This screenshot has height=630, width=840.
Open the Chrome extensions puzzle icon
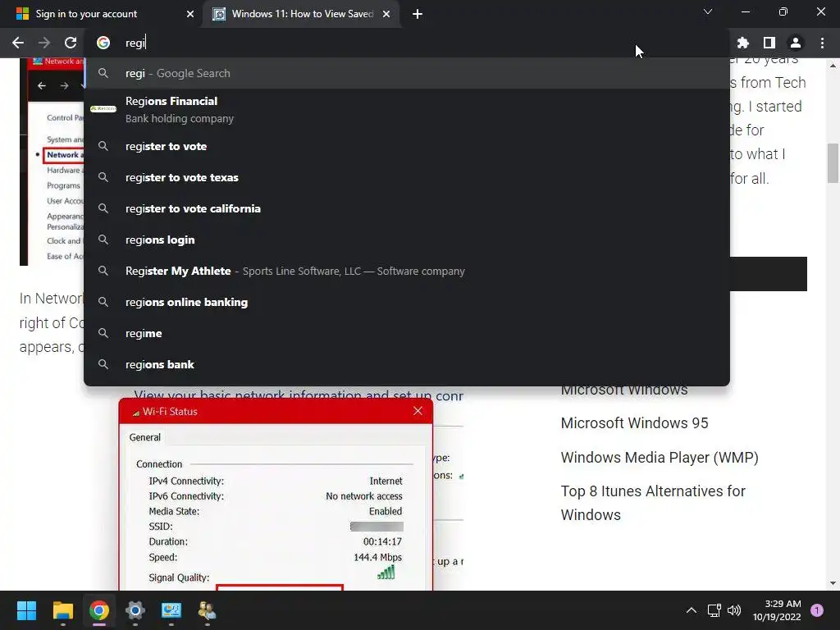[742, 43]
